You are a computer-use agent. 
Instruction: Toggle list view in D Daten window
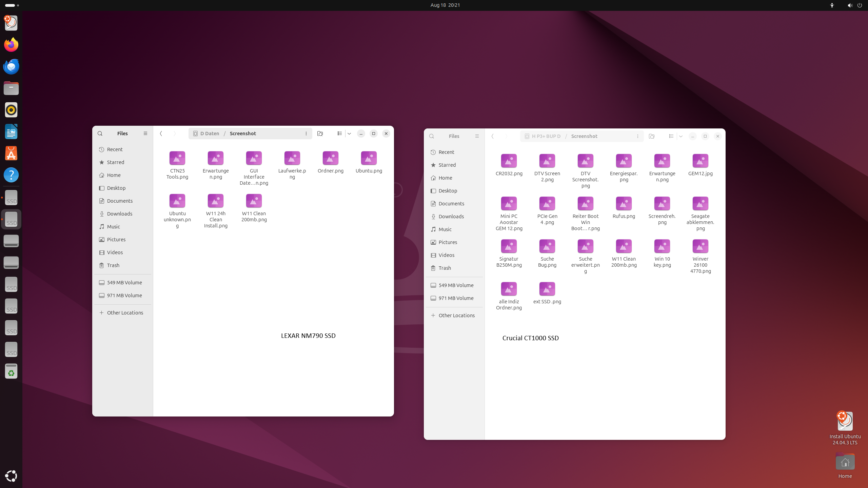coord(339,134)
